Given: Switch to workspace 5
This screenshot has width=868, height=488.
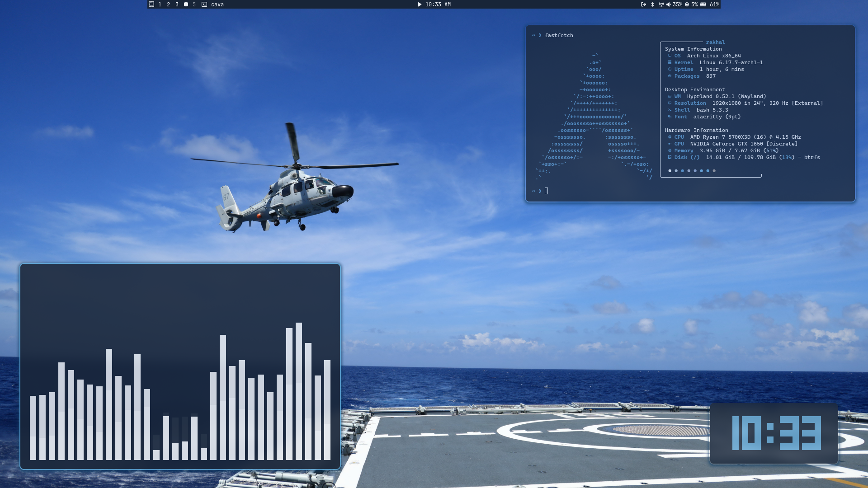Looking at the screenshot, I should (x=194, y=5).
